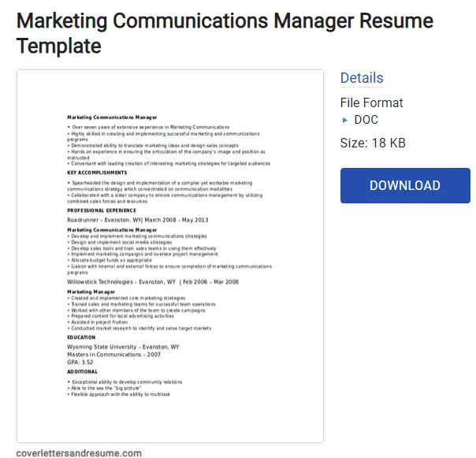
Task: Open the Details heading link
Action: (x=362, y=78)
